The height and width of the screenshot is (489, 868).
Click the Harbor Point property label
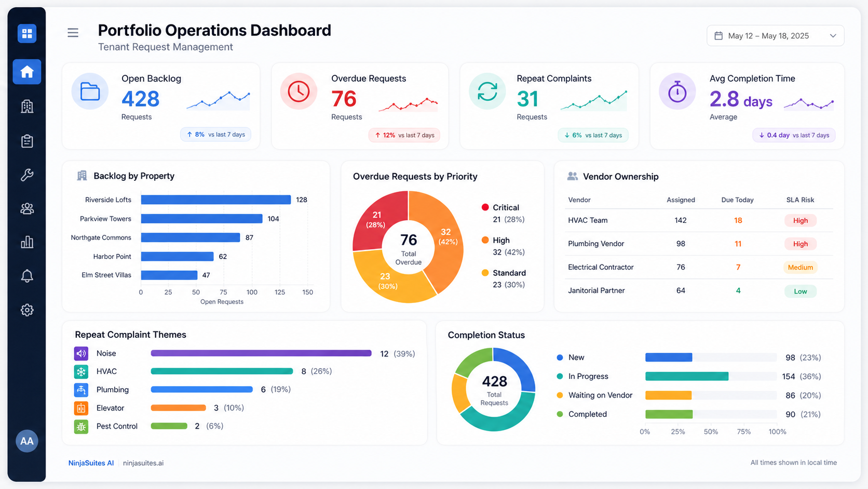point(112,256)
